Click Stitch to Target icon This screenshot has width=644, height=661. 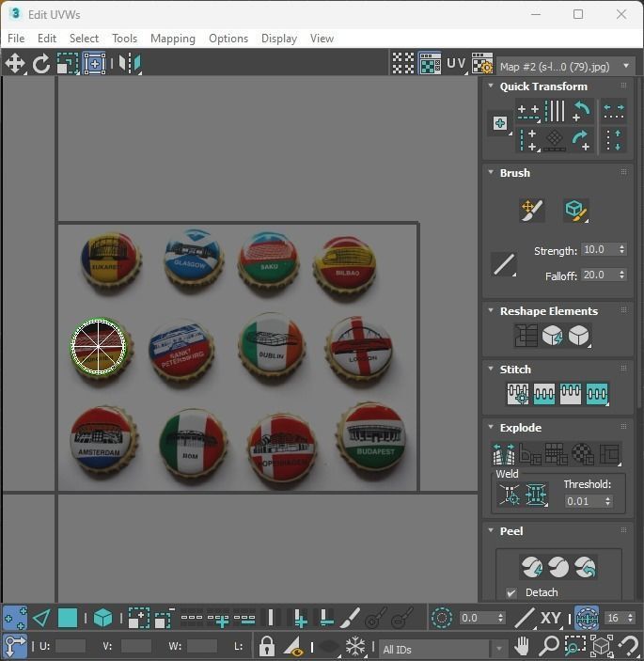(518, 394)
